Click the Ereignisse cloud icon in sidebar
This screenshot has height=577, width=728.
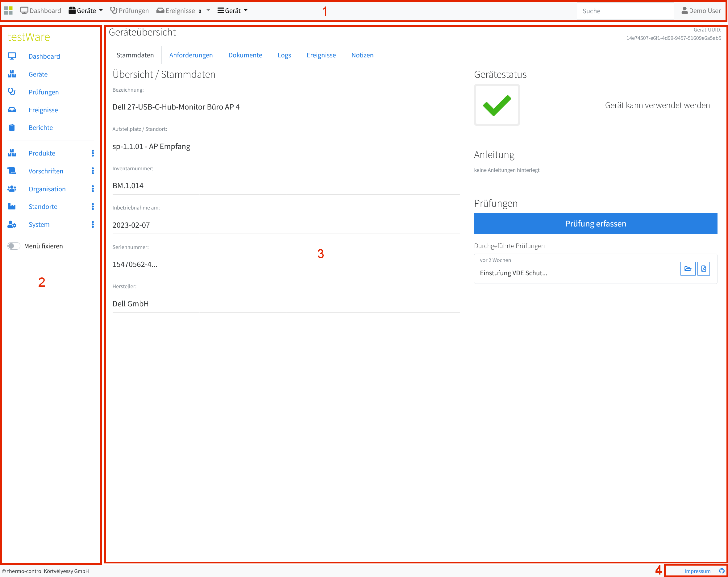pyautogui.click(x=12, y=110)
